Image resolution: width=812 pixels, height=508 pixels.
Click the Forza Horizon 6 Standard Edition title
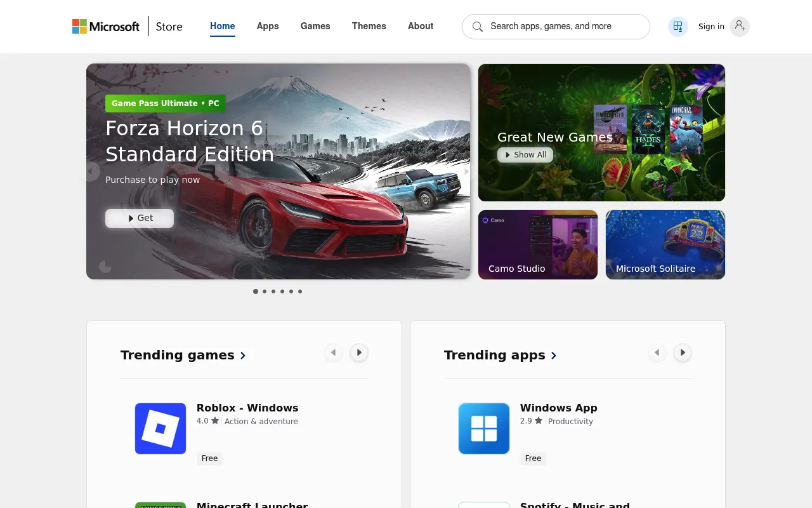(190, 141)
